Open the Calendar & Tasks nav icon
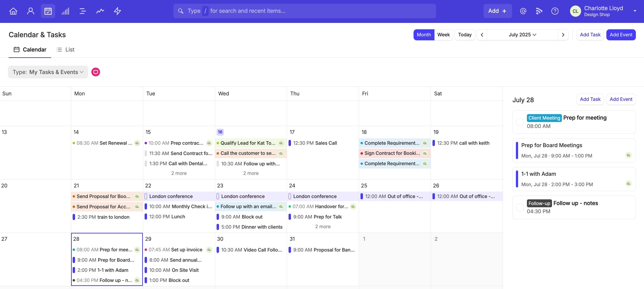The height and width of the screenshot is (289, 644). (48, 11)
